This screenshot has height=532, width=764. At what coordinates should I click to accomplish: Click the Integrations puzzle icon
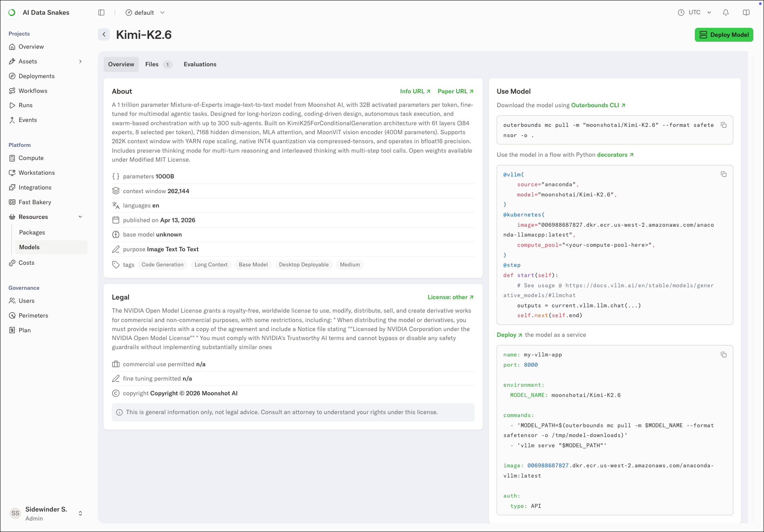(12, 187)
